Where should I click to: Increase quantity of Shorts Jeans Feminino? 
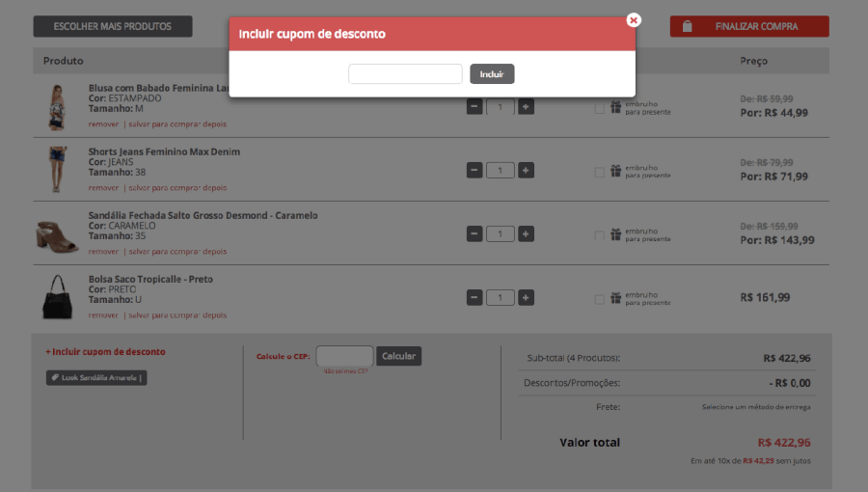coord(526,171)
